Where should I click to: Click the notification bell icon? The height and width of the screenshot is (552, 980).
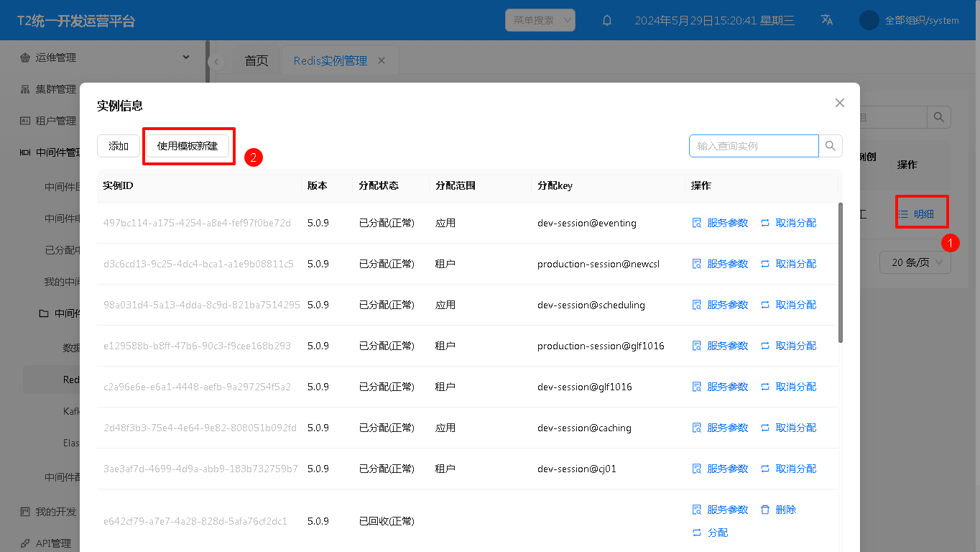[x=607, y=20]
